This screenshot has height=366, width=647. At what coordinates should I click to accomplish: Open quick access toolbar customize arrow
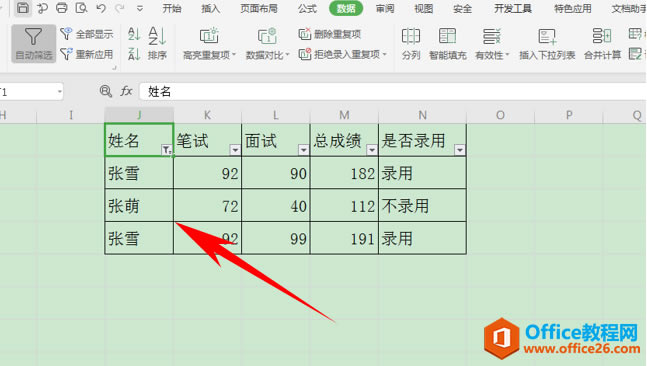[140, 8]
